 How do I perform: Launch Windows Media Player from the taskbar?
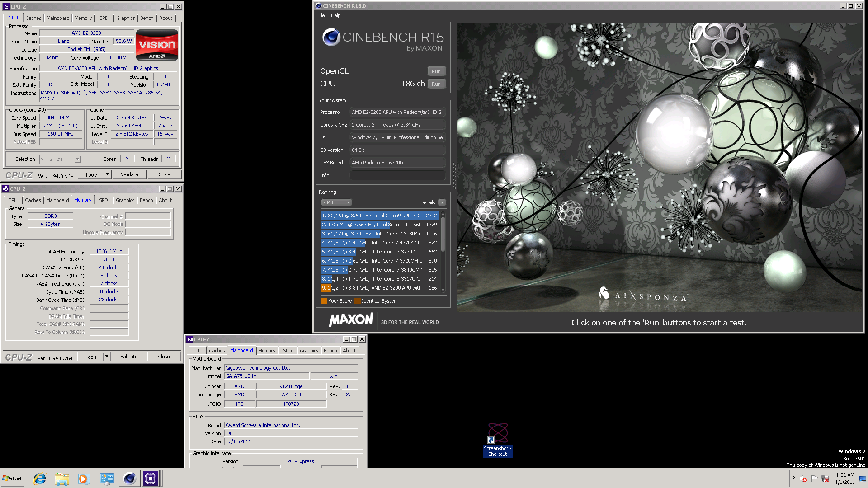[x=84, y=479]
